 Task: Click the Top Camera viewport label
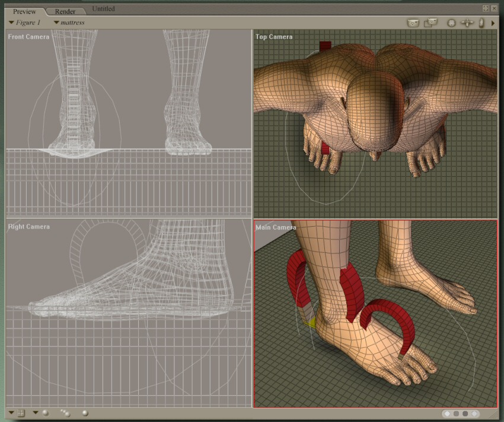tap(273, 37)
